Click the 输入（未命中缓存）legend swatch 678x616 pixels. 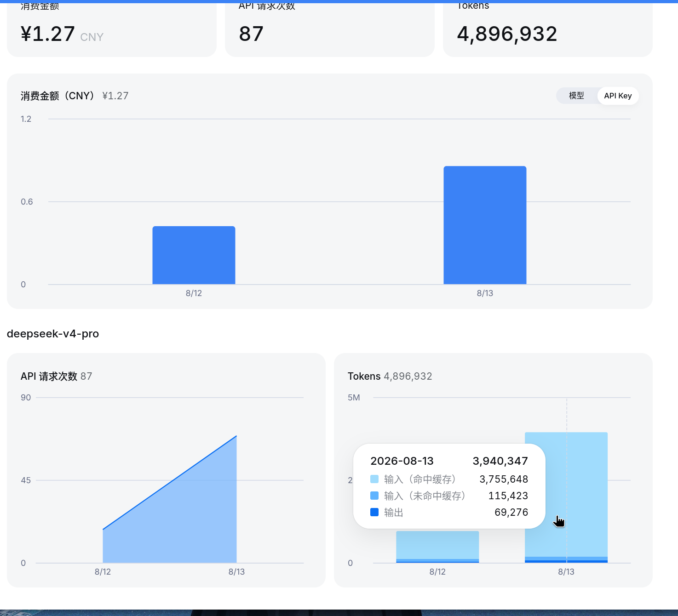(374, 496)
